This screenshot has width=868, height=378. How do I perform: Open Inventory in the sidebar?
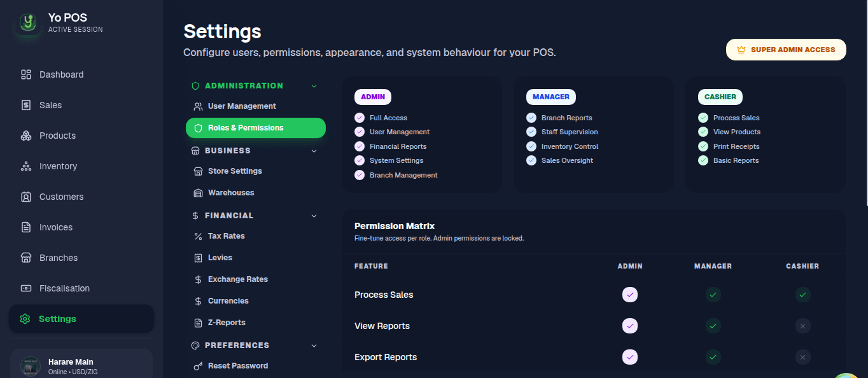[81, 166]
